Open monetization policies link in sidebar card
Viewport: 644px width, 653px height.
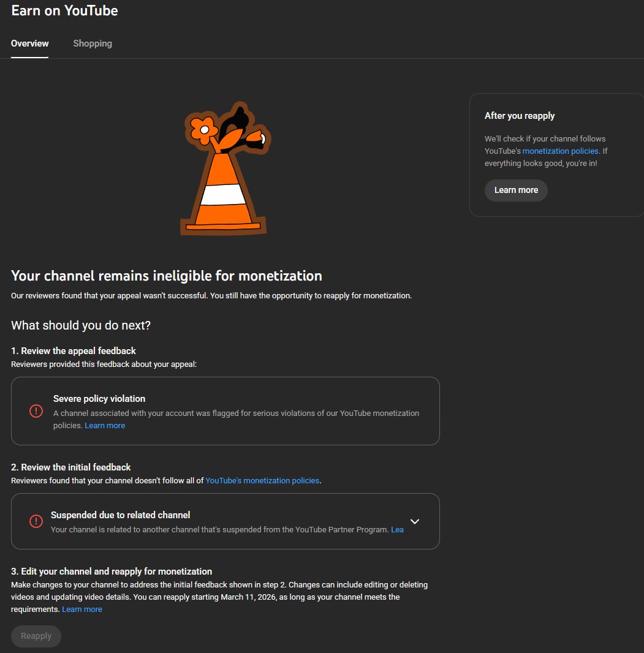pos(560,151)
